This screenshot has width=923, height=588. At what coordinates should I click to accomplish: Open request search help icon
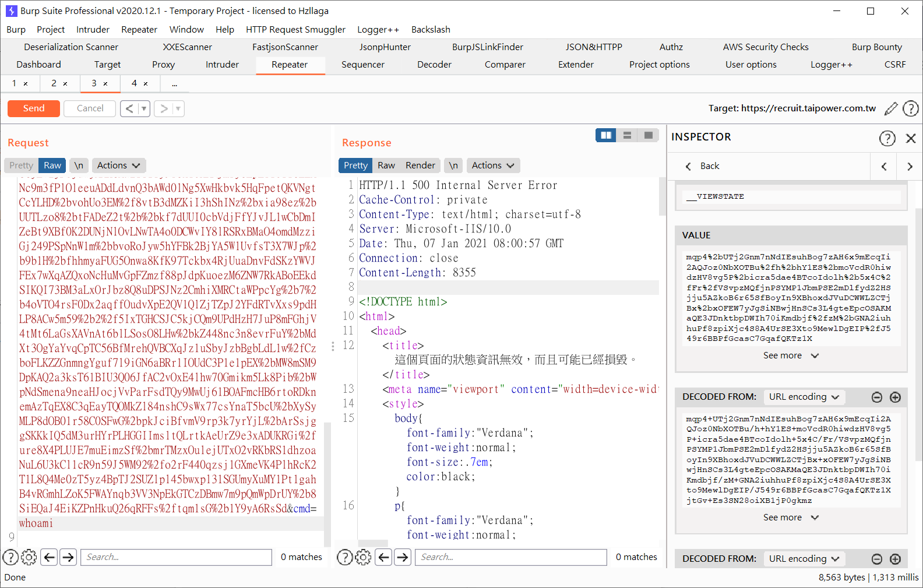click(x=10, y=558)
